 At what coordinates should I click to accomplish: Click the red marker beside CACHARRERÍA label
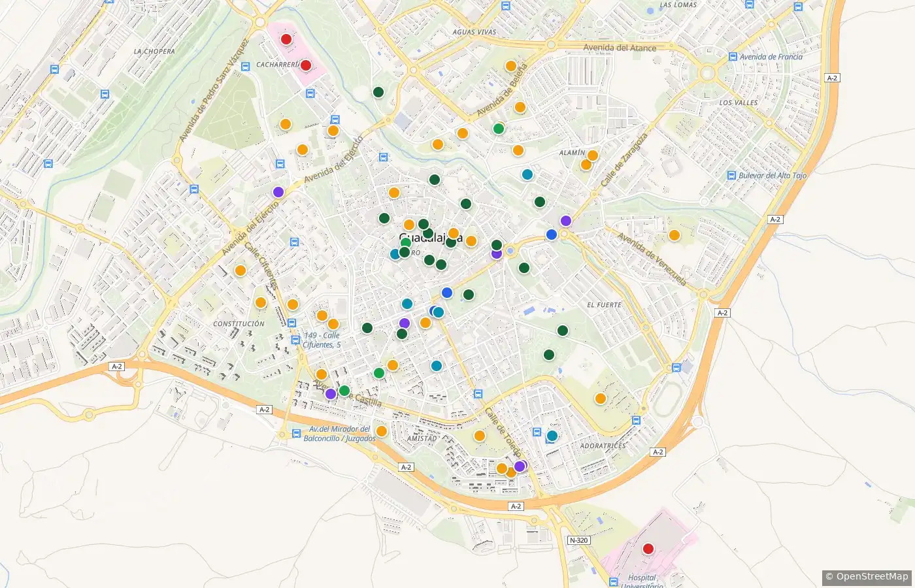pos(305,65)
